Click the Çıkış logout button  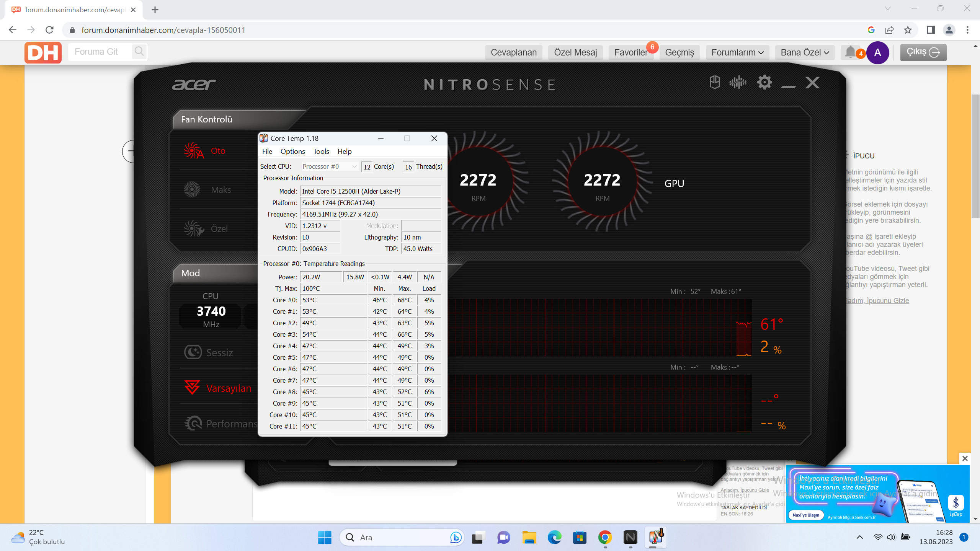point(923,52)
